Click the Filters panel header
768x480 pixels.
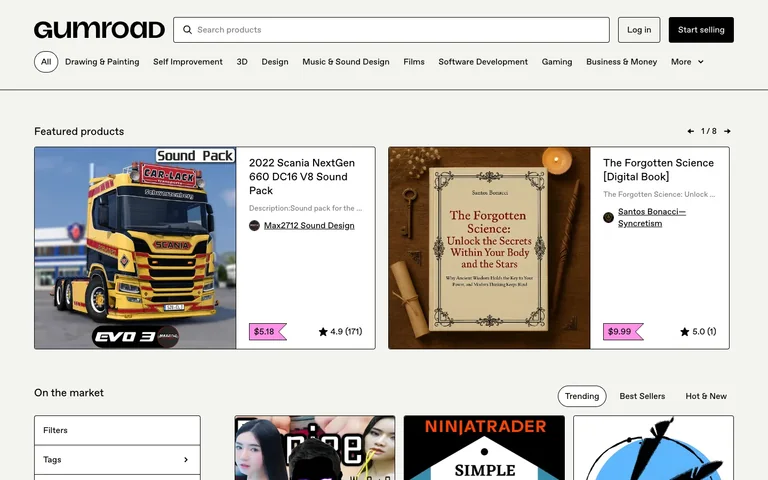118,430
